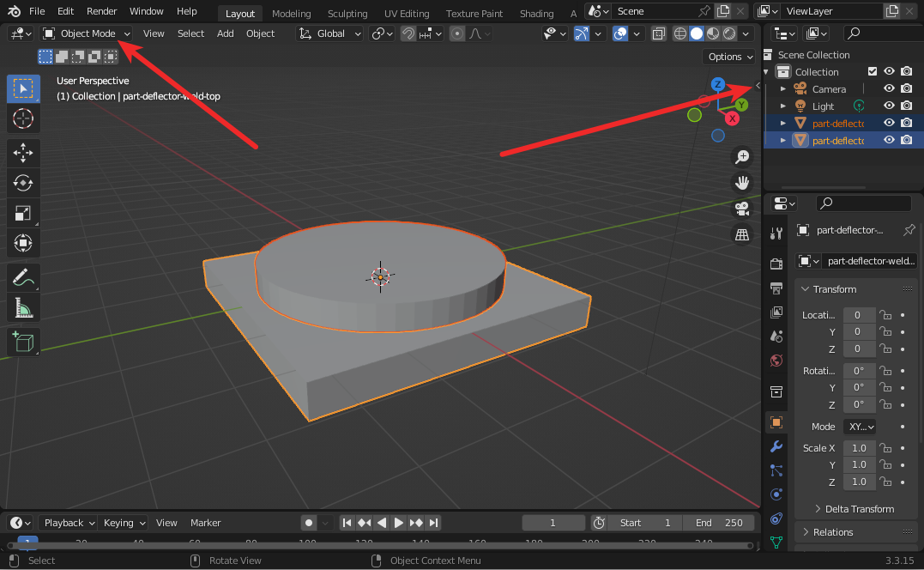
Task: Open the World Properties tab (globe icon)
Action: pyautogui.click(x=776, y=360)
